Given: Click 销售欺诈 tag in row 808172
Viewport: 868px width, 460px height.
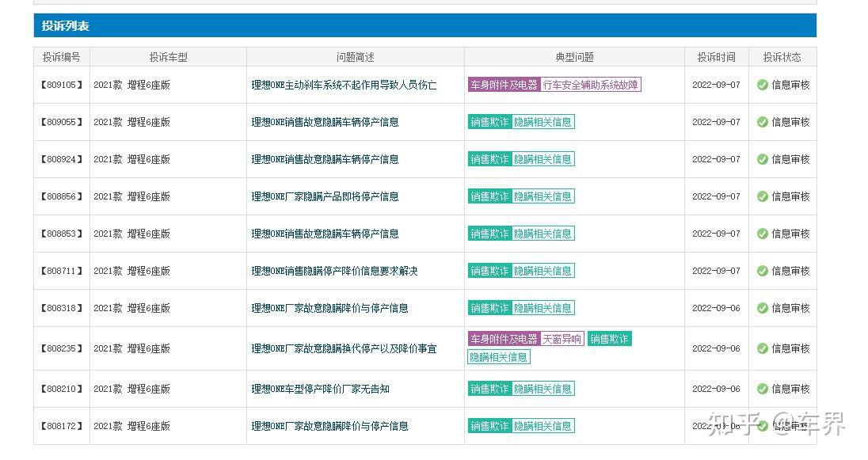Looking at the screenshot, I should point(490,426).
